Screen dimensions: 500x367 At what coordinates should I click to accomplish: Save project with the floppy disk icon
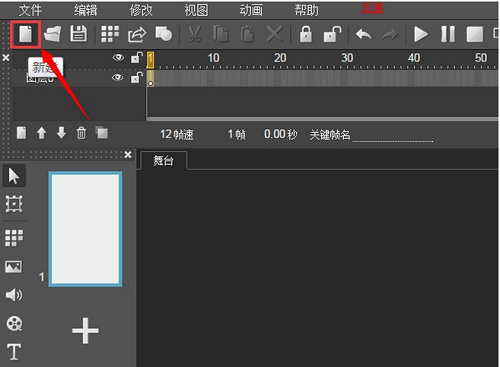[x=79, y=34]
